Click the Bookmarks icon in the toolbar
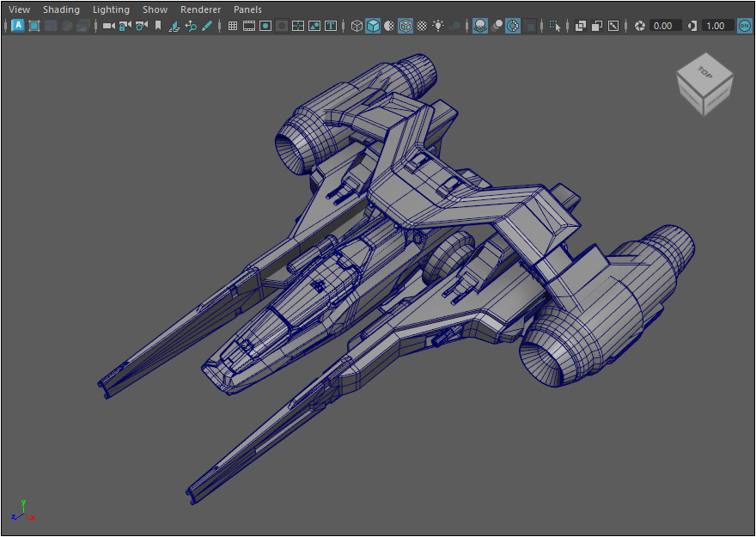 click(x=157, y=26)
